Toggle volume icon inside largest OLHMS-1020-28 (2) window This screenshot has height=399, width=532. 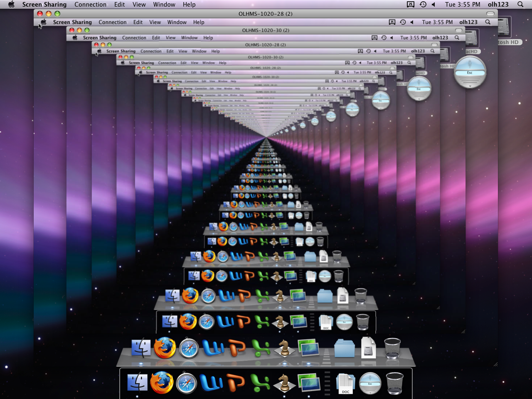click(412, 22)
